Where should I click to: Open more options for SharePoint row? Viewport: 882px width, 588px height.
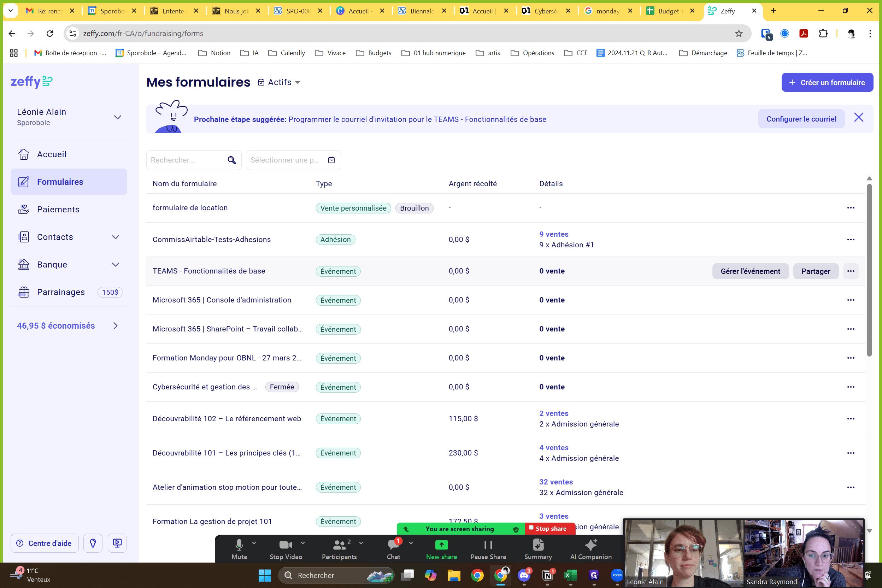851,329
